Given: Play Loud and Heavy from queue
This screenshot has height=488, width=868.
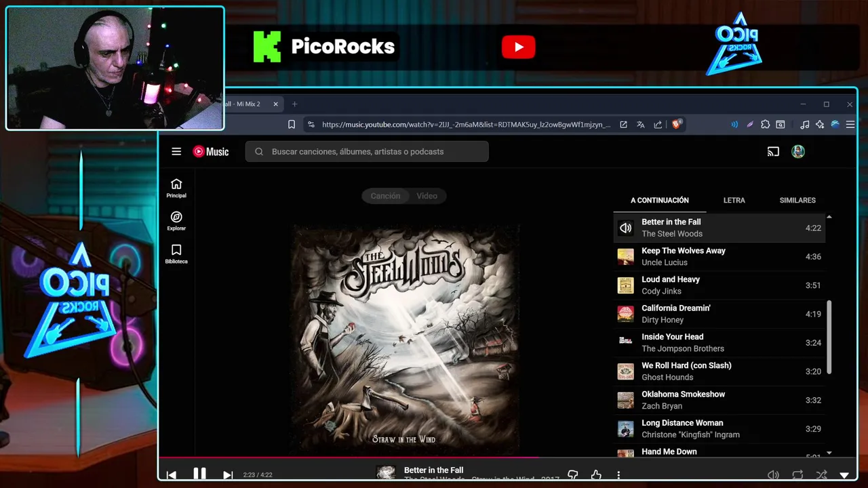Looking at the screenshot, I should click(719, 285).
